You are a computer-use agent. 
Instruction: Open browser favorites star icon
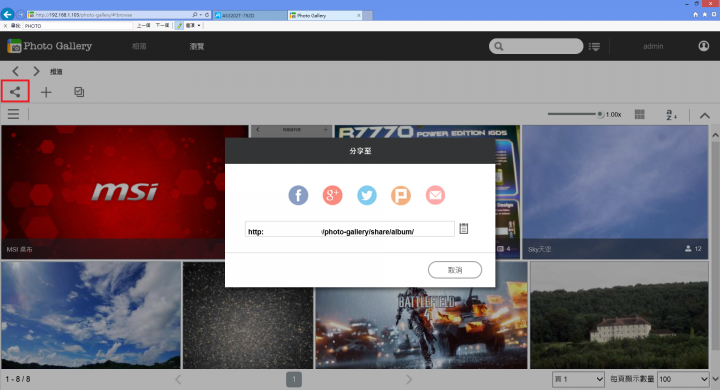pyautogui.click(x=704, y=15)
